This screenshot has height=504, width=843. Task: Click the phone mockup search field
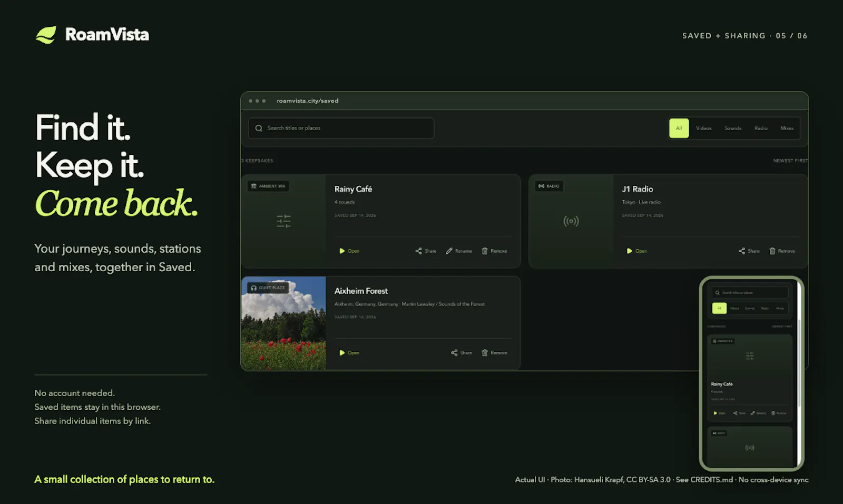tap(750, 292)
